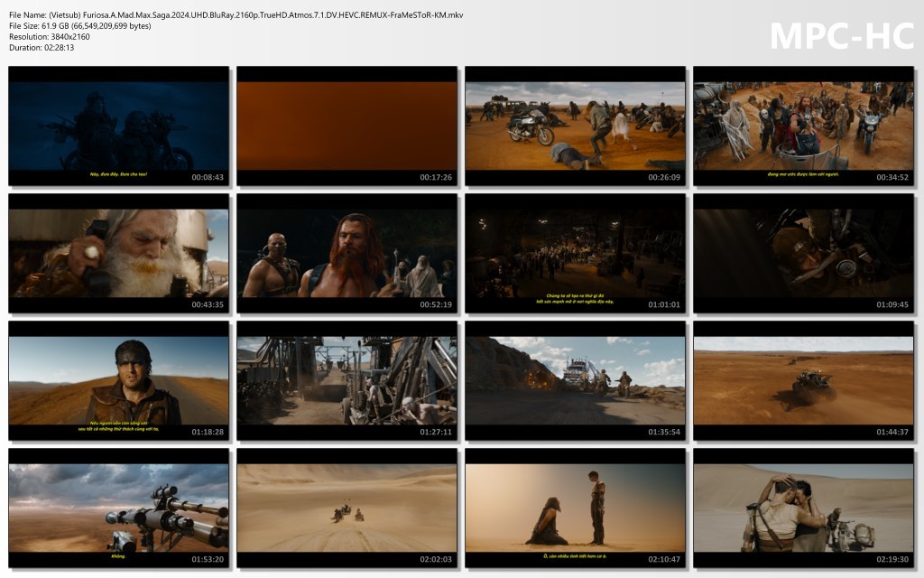This screenshot has width=924, height=578.
Task: Click the thumbnail timestamped 01:18:28
Action: pos(118,380)
